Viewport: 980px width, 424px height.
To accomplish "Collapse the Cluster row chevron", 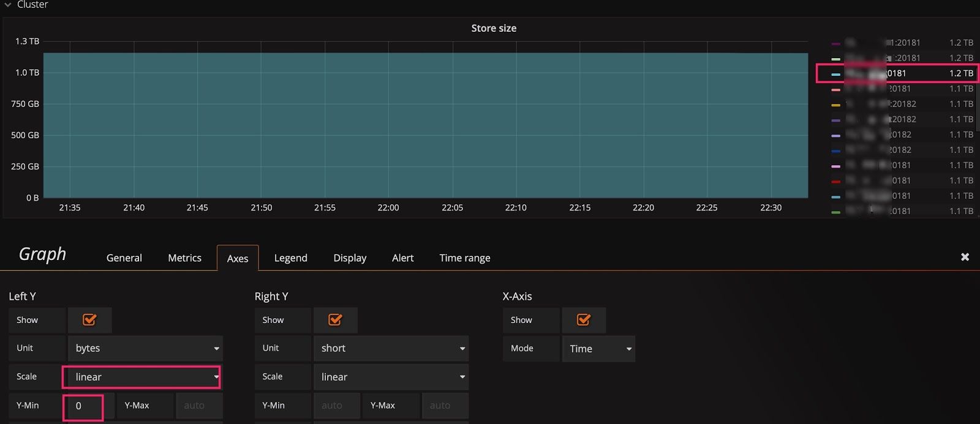I will tap(8, 5).
